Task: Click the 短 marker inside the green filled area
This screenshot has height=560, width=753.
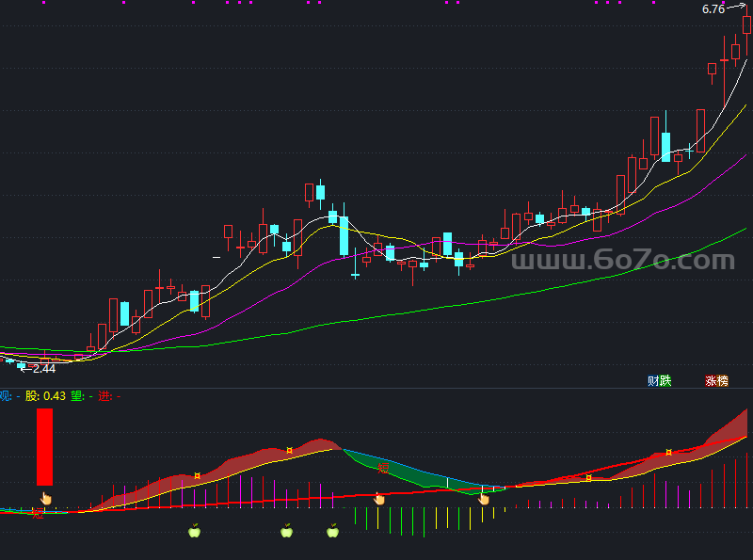Action: 383,468
